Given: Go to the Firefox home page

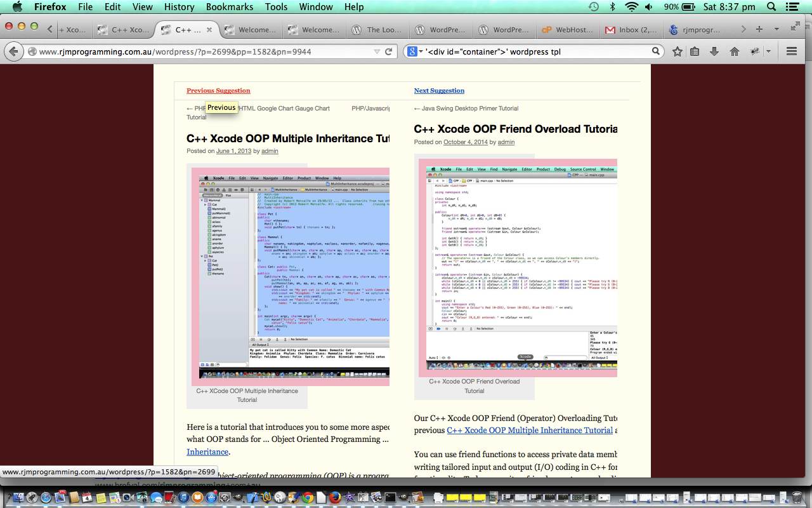Looking at the screenshot, I should click(x=735, y=51).
